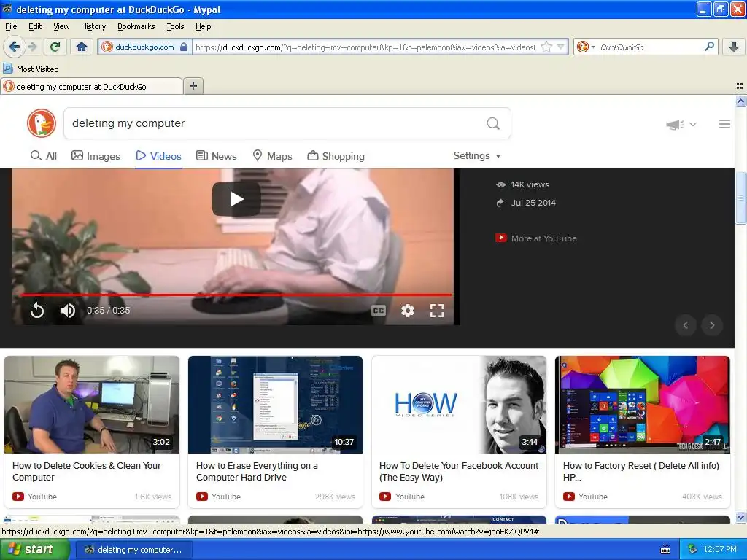Open the Edit menu

tap(35, 26)
